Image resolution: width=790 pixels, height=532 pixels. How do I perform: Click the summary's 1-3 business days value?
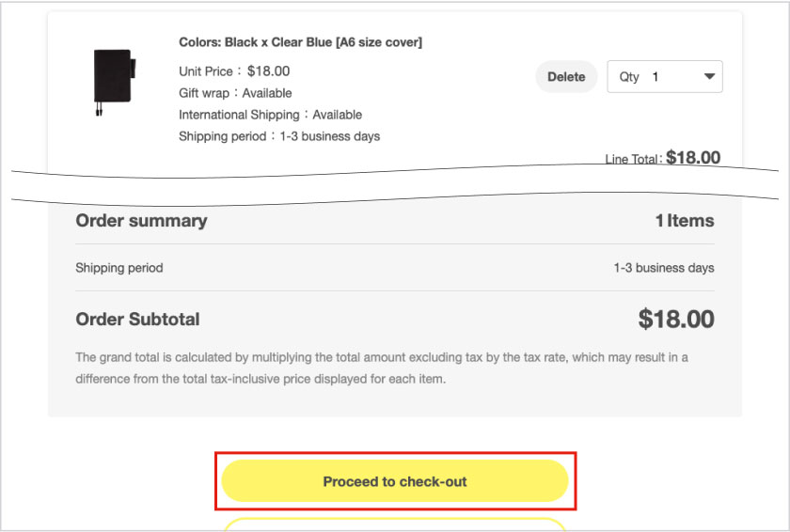pyautogui.click(x=664, y=268)
